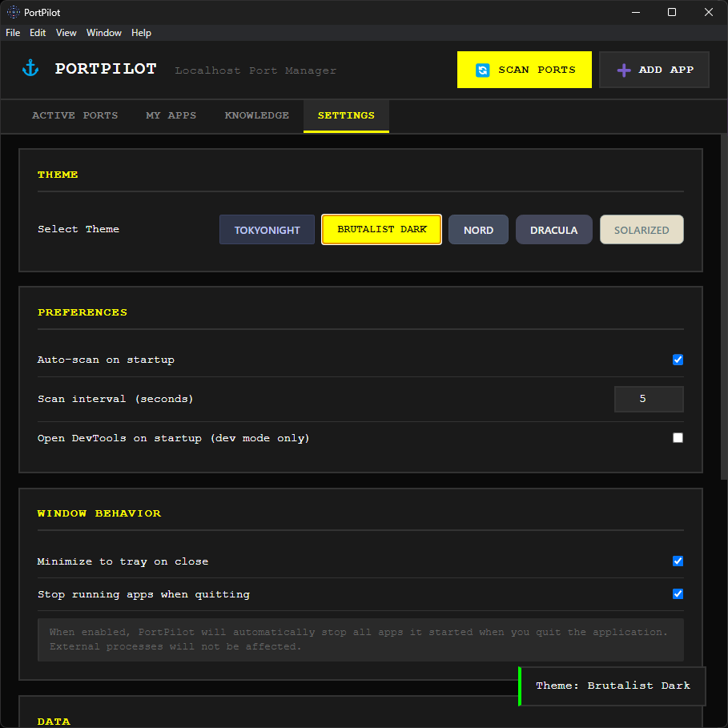
Task: Disable Minimize to tray on close
Action: click(678, 561)
